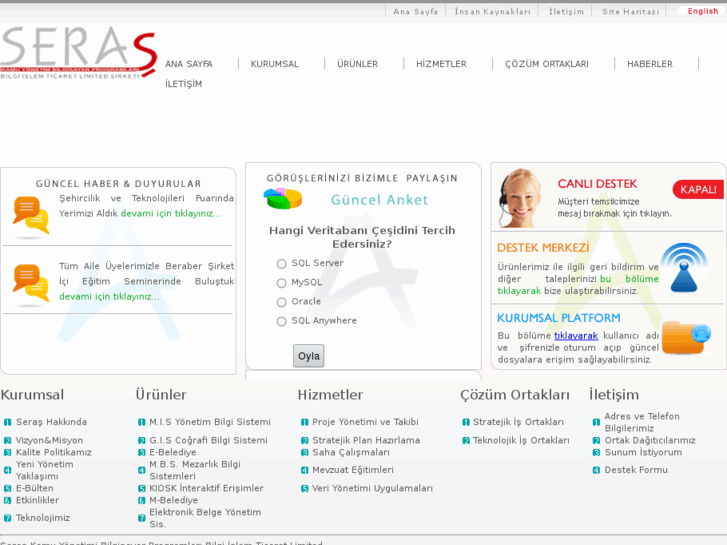Open Stratejik Plan Hazırlama footer link

click(x=366, y=440)
